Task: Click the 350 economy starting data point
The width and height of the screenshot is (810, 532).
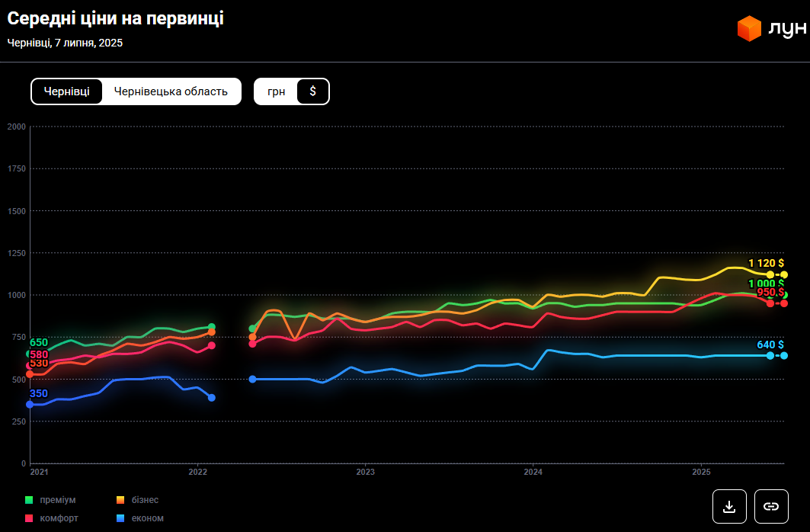Action: coord(30,404)
